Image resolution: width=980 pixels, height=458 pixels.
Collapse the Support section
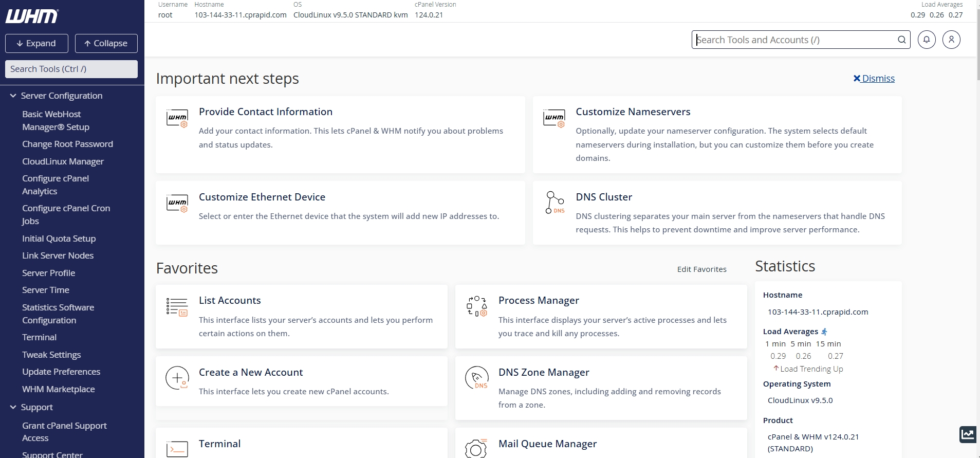[x=13, y=407]
